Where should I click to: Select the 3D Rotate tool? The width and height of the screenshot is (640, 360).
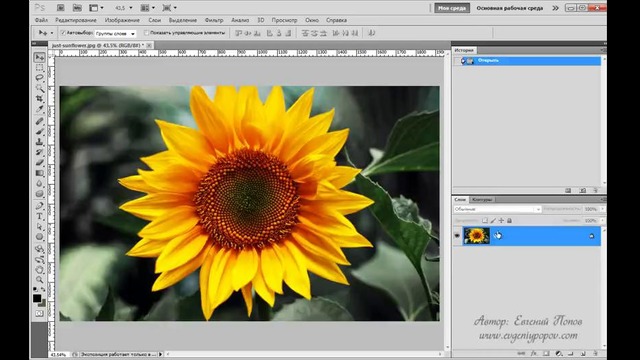click(x=40, y=249)
